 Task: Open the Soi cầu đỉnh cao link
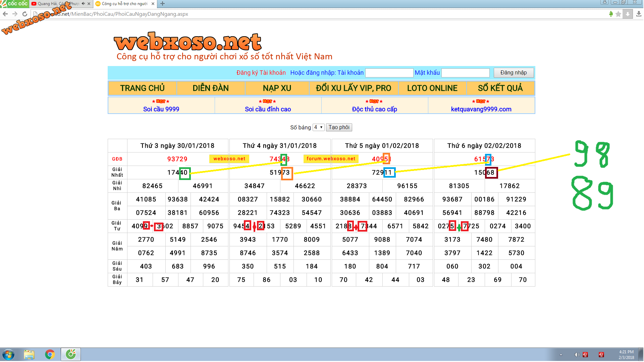(268, 109)
